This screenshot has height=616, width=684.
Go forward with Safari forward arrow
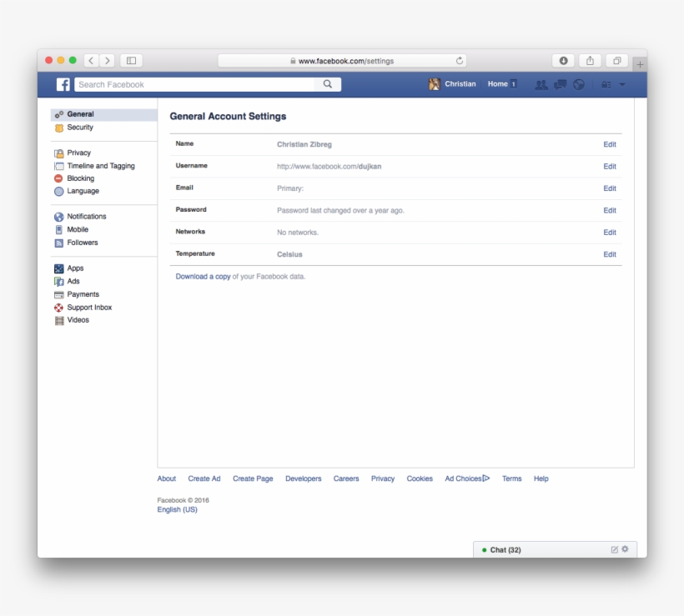tap(108, 61)
